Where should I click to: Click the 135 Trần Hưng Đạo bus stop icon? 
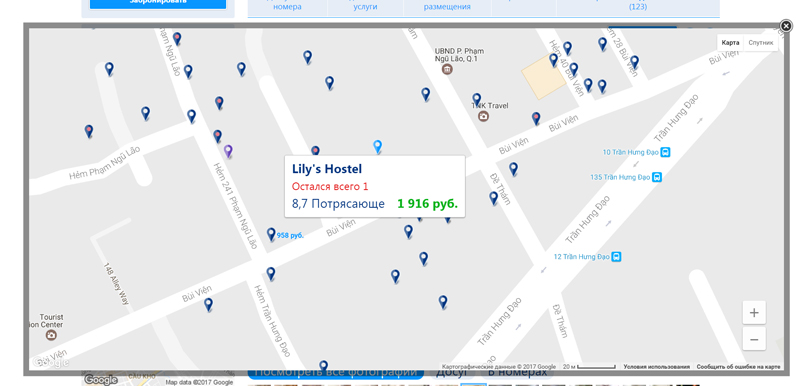pos(657,177)
